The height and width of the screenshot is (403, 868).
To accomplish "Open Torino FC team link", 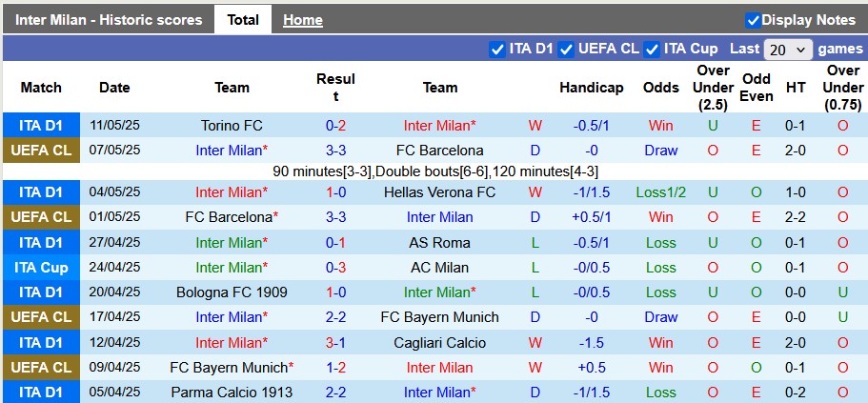I will click(x=232, y=126).
